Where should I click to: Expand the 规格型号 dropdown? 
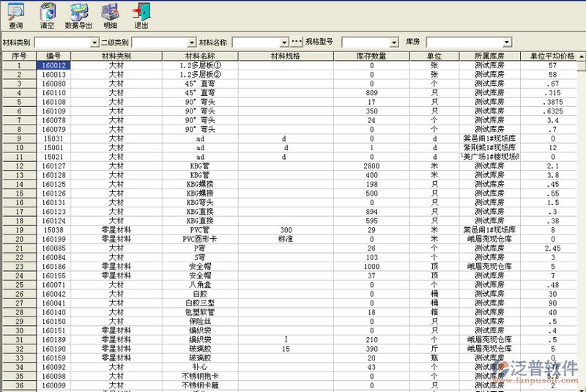pos(394,42)
